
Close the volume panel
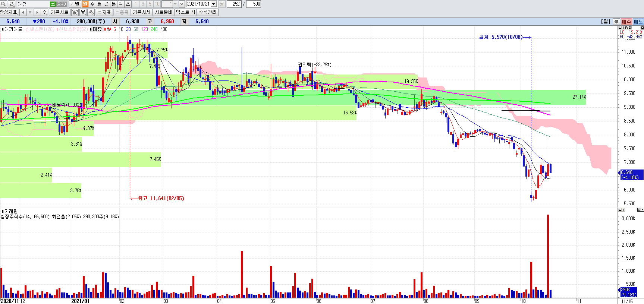coord(642,210)
